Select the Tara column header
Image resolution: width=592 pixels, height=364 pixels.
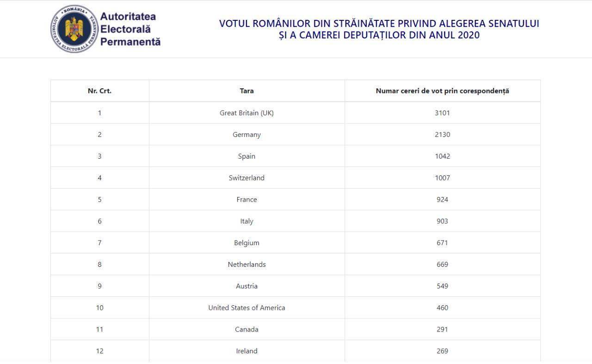click(x=247, y=91)
